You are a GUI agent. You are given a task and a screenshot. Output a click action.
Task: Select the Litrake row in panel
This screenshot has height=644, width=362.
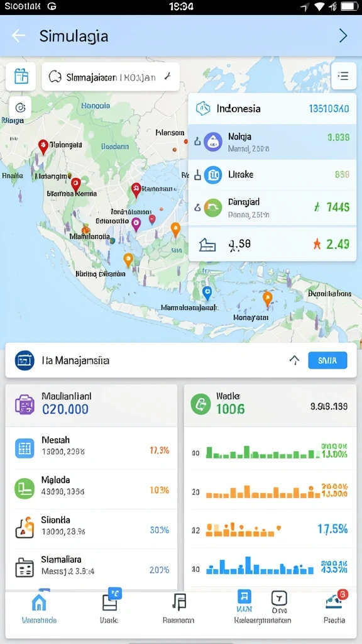[272, 175]
